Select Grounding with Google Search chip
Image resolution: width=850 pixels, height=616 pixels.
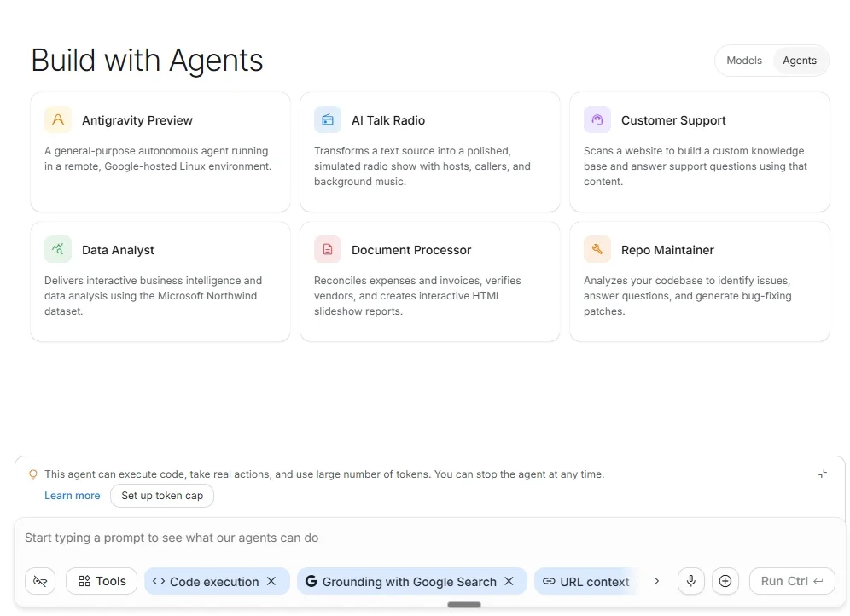411,581
